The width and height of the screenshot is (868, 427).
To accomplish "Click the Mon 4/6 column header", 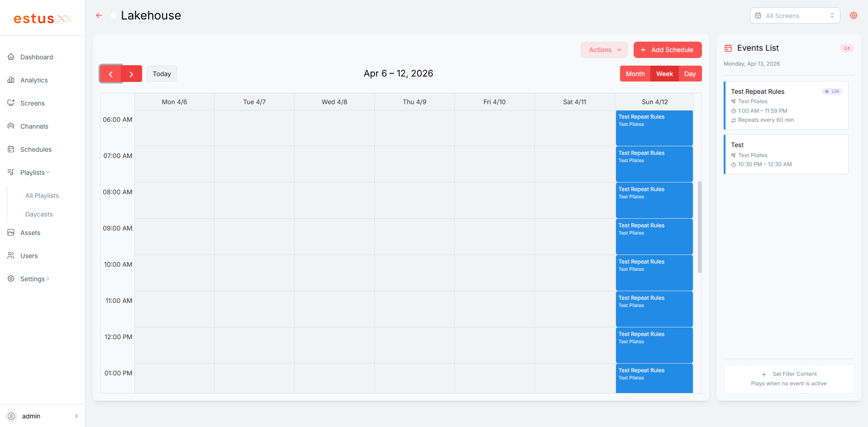I will 174,102.
